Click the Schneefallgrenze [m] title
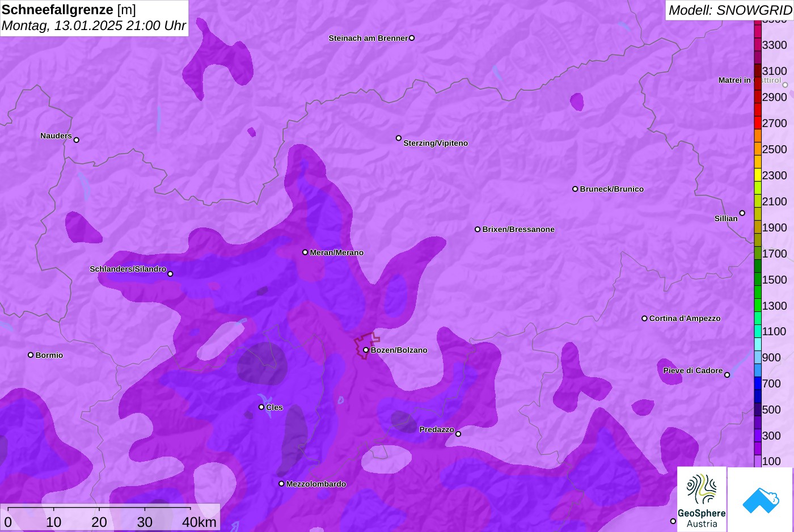794x532 pixels. [69, 10]
